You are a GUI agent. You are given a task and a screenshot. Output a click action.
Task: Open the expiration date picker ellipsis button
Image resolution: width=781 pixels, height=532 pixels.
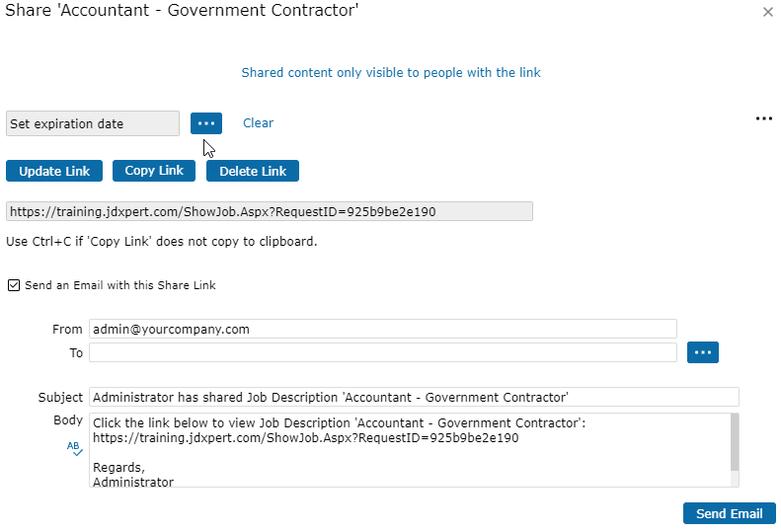(x=206, y=123)
